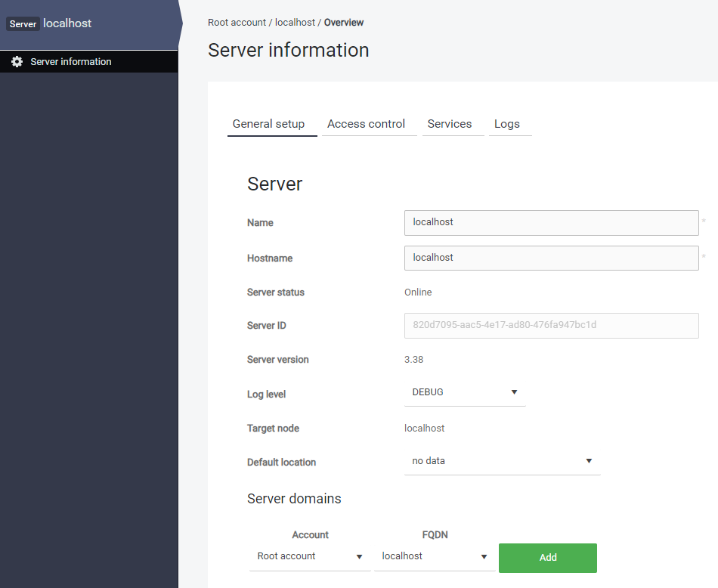
Task: Navigate to the localhost breadcrumb link
Action: [x=295, y=23]
